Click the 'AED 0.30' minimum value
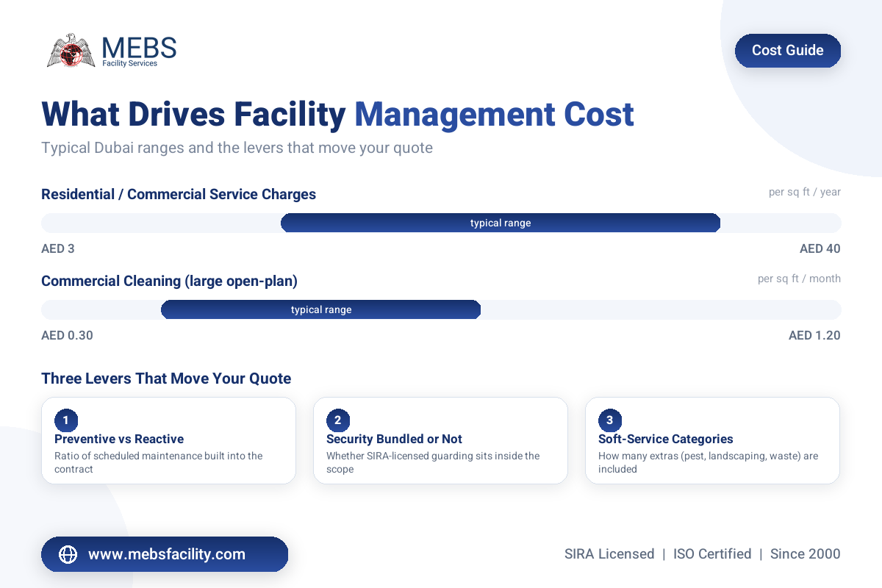The image size is (882, 588). coord(67,336)
